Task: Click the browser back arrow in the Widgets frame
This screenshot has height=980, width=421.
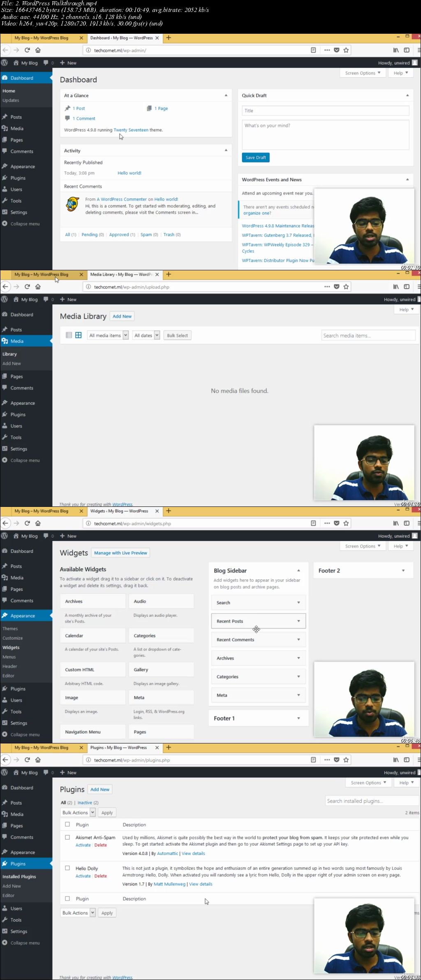Action: point(5,523)
